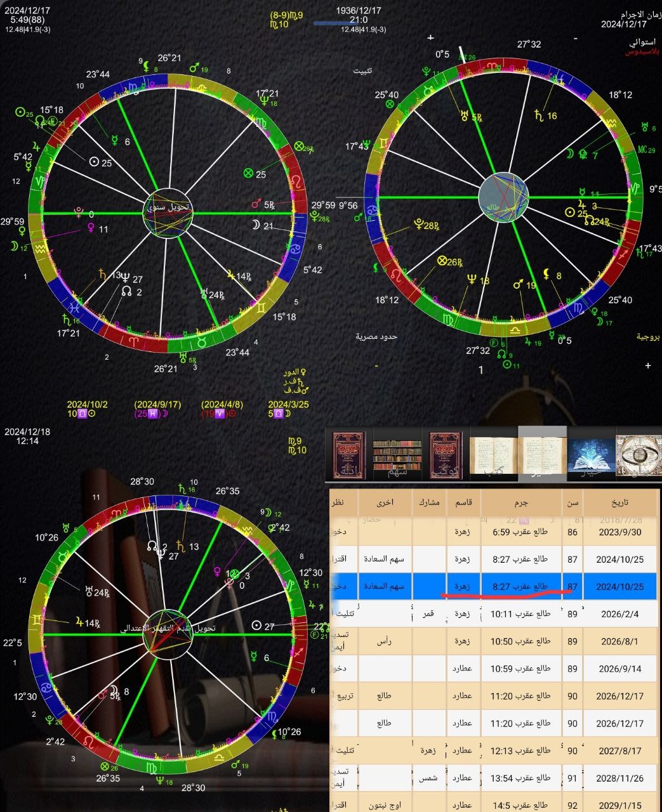Screen dimensions: 662x812
Task: Open the leftmost red book cover icon
Action: point(348,455)
